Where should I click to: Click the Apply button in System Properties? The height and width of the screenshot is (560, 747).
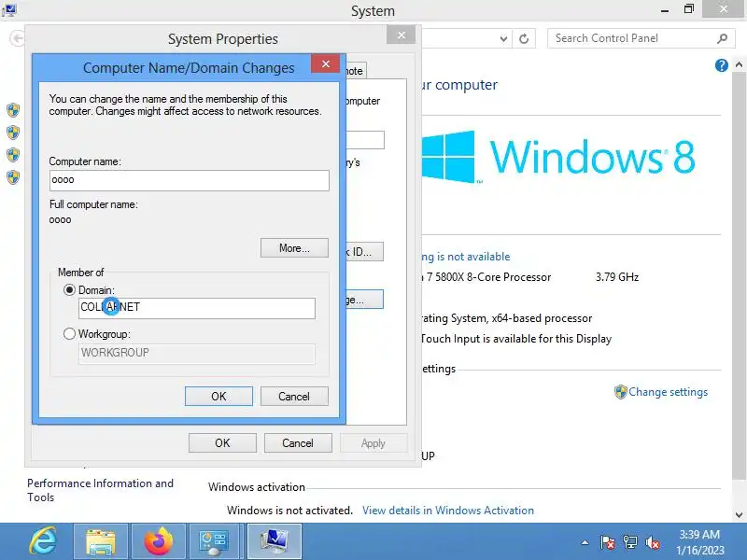coord(373,442)
